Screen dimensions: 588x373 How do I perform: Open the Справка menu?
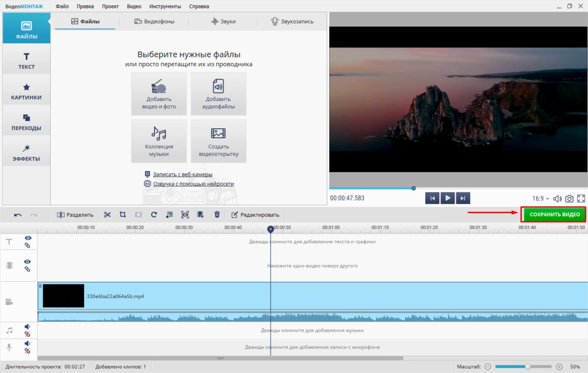click(199, 6)
